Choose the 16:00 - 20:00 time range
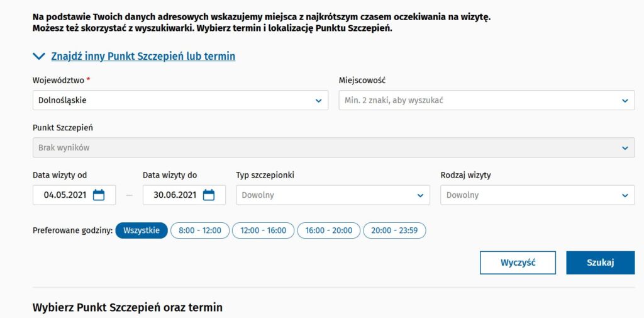 coord(328,230)
